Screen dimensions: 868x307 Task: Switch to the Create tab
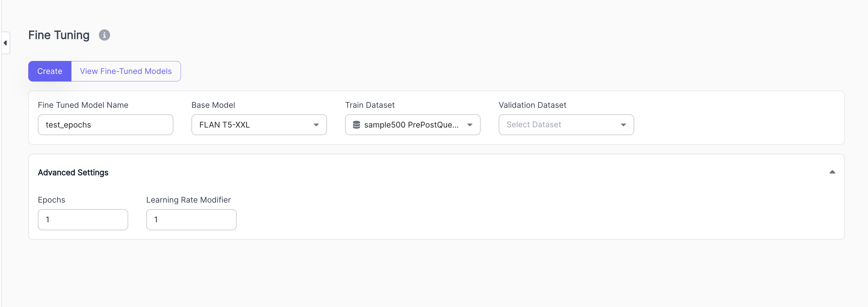click(x=50, y=71)
